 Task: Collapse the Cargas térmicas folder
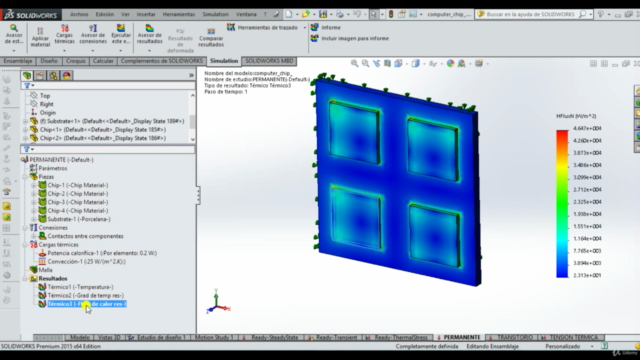click(x=25, y=245)
